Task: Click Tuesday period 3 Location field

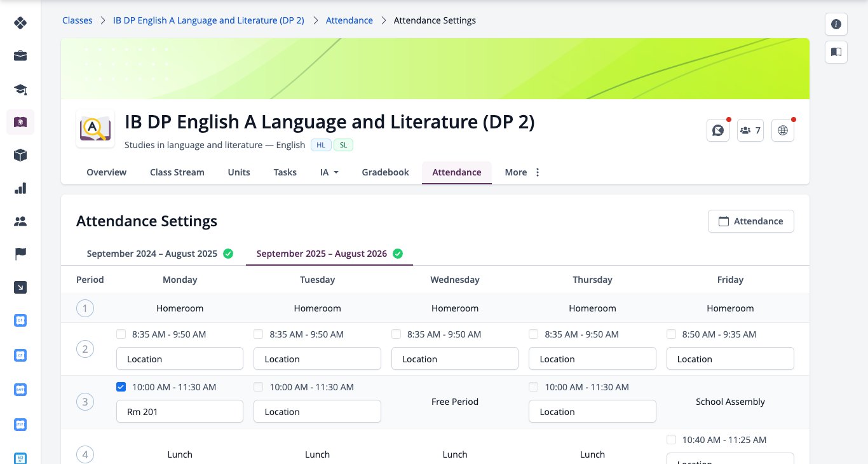Action: pos(317,411)
